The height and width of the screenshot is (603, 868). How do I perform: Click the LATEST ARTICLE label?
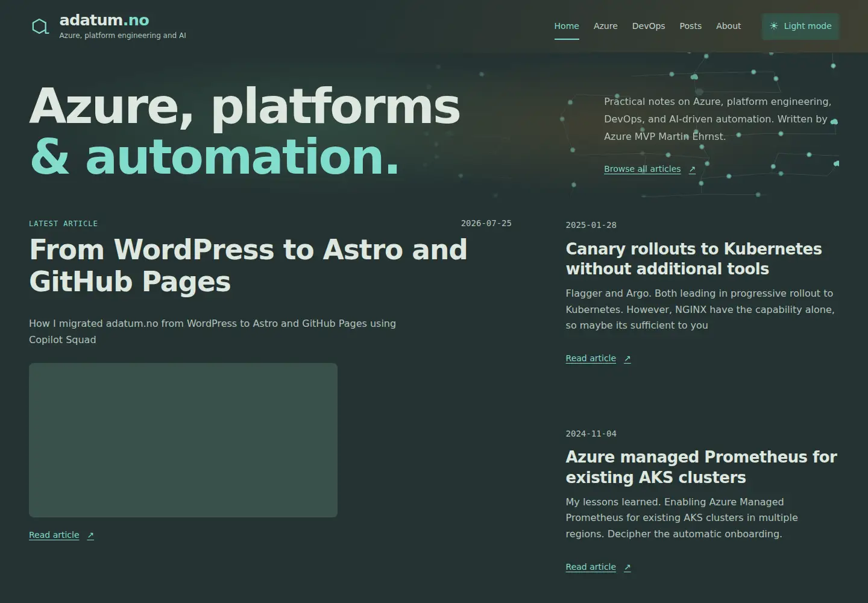pyautogui.click(x=63, y=224)
